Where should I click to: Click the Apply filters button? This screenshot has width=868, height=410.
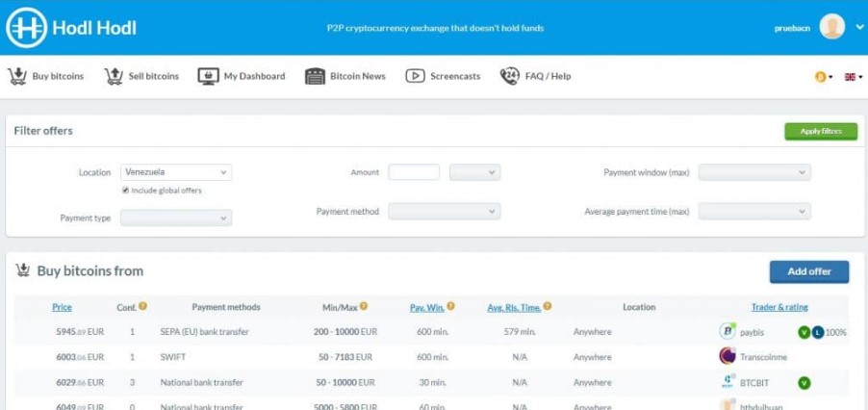coord(821,132)
